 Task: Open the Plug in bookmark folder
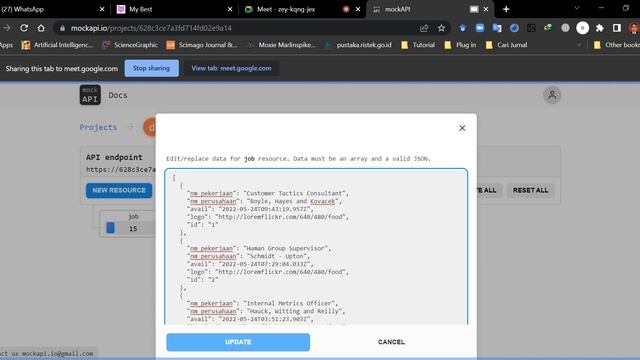coord(460,45)
